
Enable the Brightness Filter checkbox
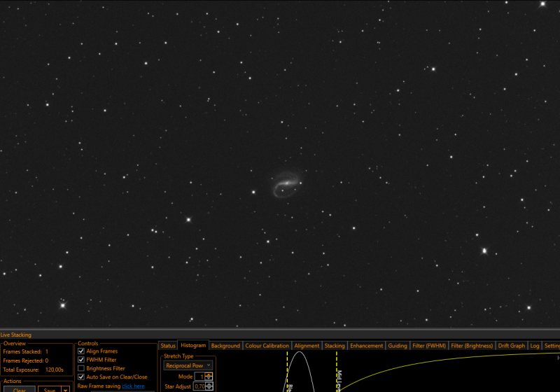point(81,368)
